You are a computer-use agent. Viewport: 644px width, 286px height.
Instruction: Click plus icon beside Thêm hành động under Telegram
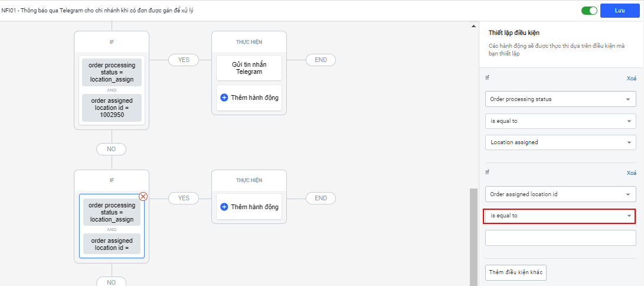pos(224,97)
